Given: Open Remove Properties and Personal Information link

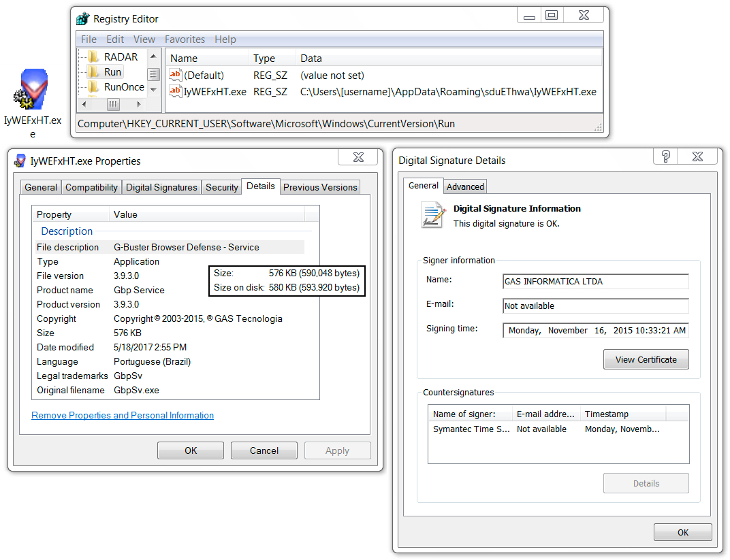Looking at the screenshot, I should 123,415.
